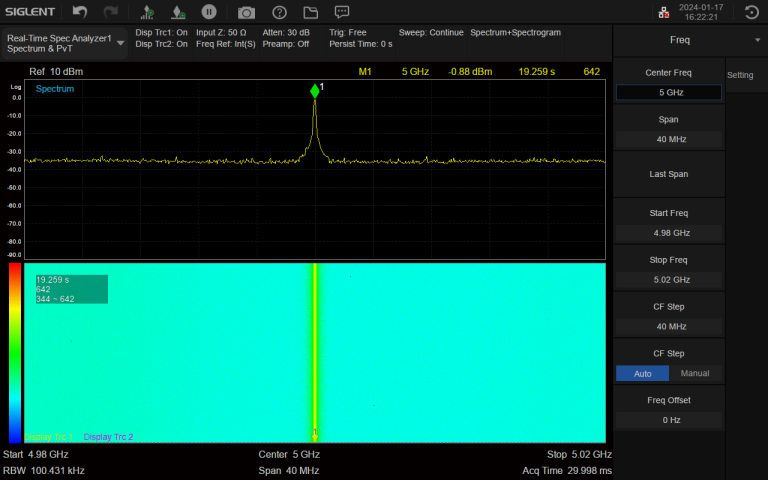Select Auto for CF Step mode
The height and width of the screenshot is (480, 768).
click(x=642, y=373)
